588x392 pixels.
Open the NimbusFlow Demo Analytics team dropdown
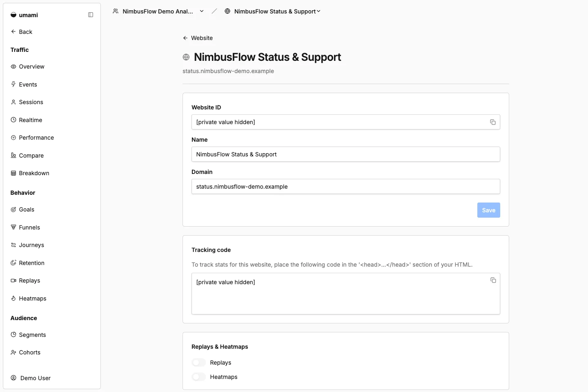158,11
